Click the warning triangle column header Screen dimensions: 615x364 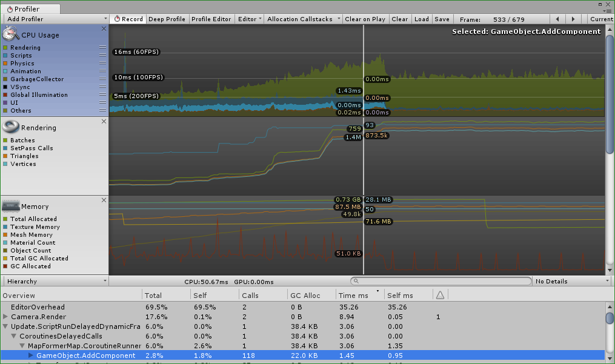pyautogui.click(x=440, y=295)
